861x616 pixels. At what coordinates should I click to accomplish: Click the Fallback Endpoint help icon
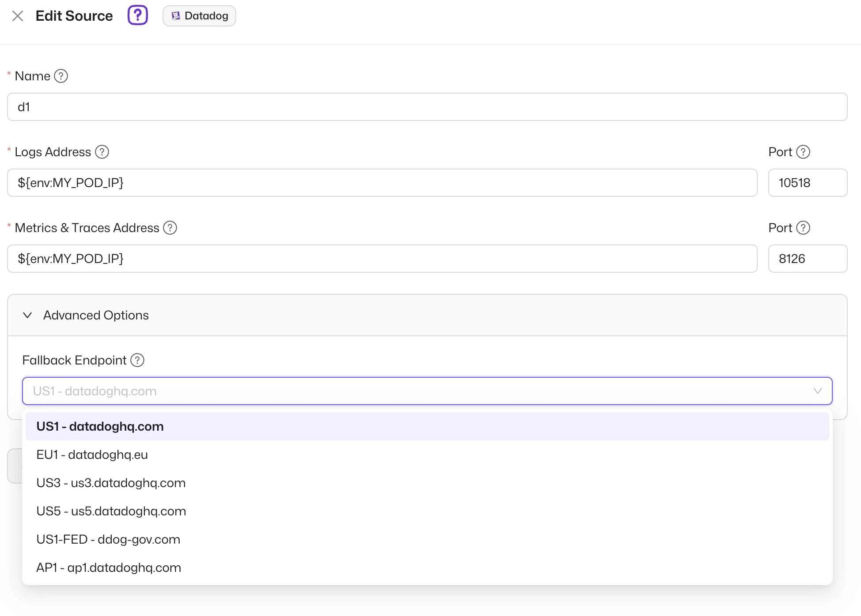click(137, 360)
